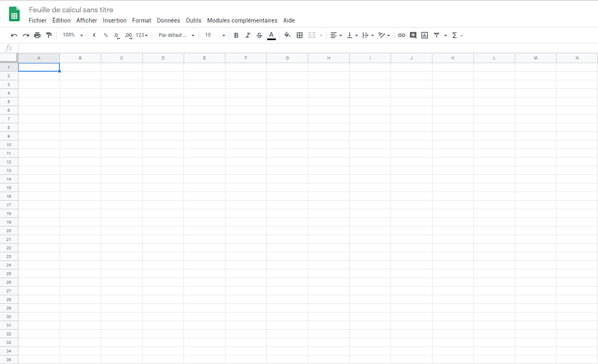Open the Outils menu
The height and width of the screenshot is (364, 598).
click(x=193, y=20)
